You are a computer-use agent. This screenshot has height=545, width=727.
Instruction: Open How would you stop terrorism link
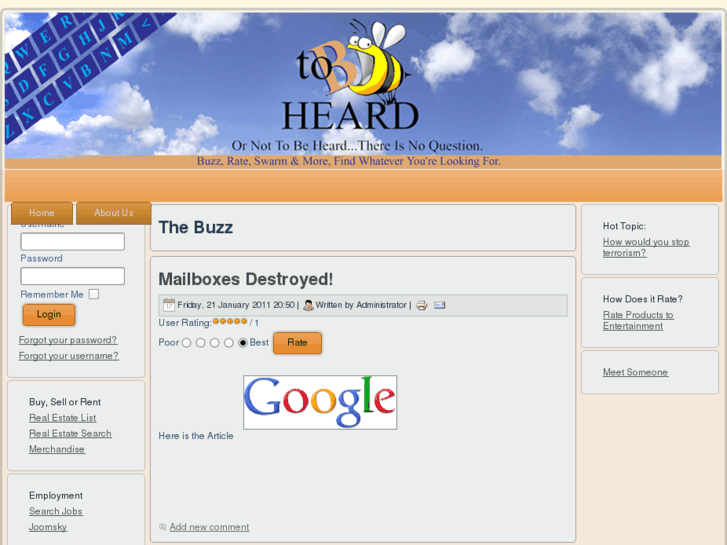(x=646, y=247)
